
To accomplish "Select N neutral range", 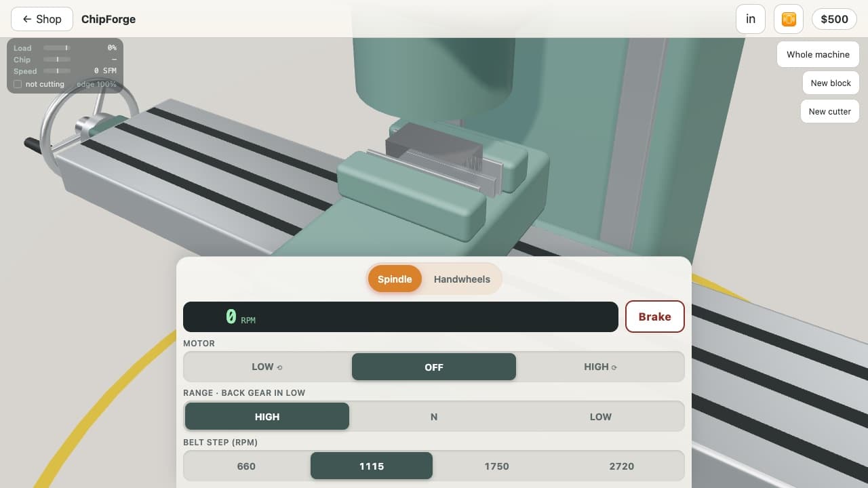I will pos(434,416).
